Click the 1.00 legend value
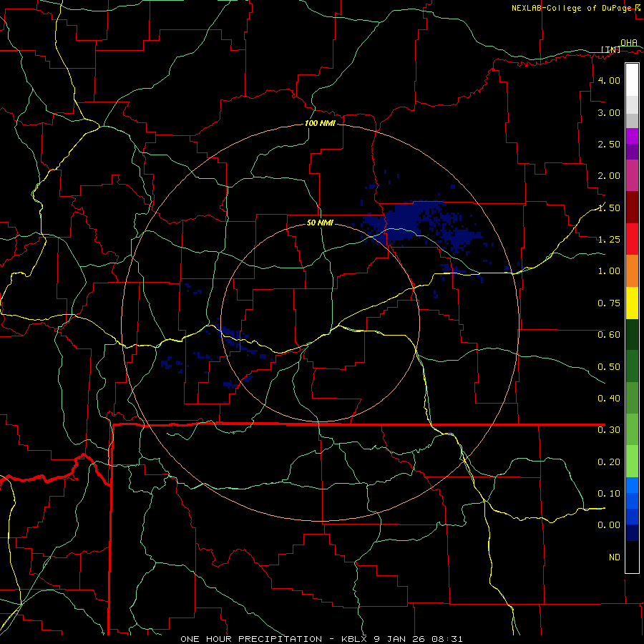 coord(609,271)
